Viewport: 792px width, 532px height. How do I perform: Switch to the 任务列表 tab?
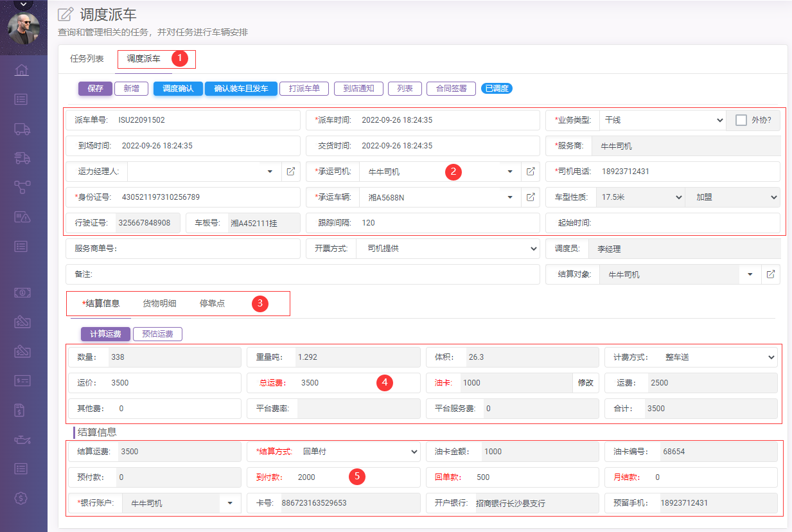pyautogui.click(x=87, y=58)
